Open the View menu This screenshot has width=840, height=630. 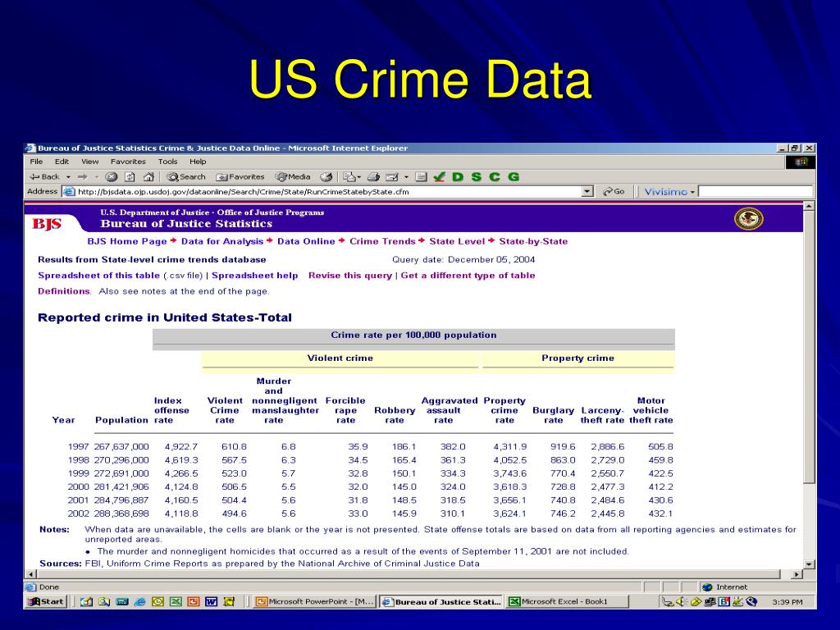tap(90, 162)
